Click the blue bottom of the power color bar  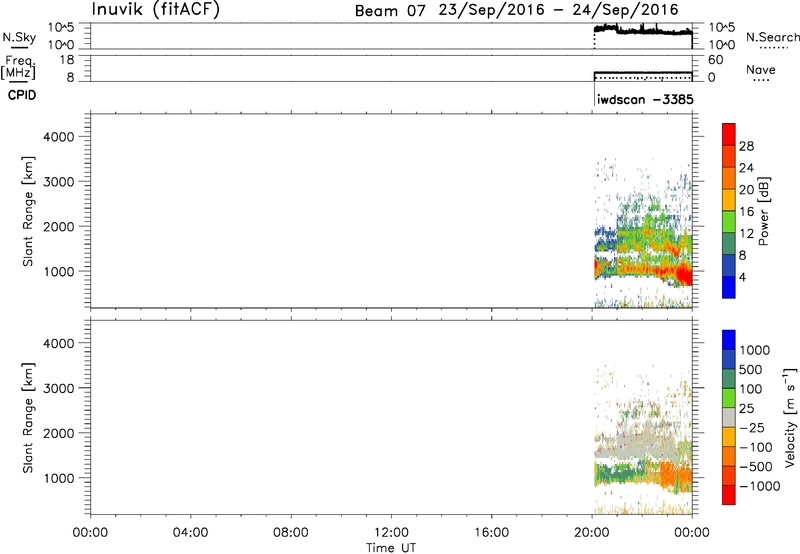[x=729, y=287]
